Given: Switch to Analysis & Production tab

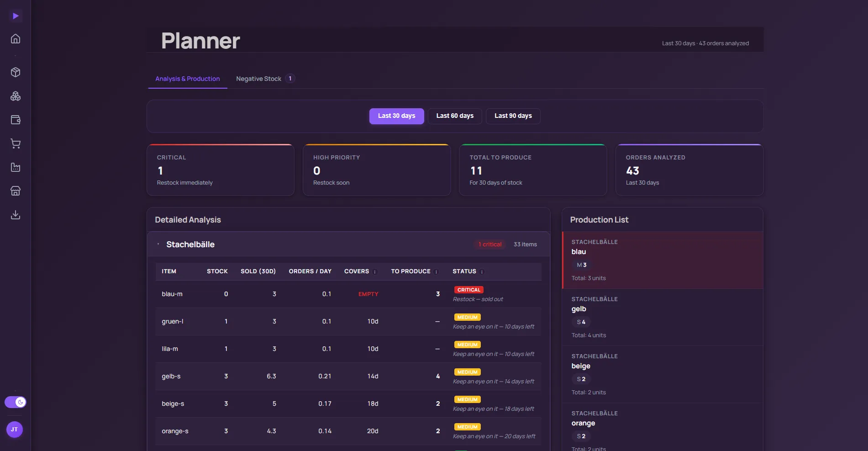Looking at the screenshot, I should coord(188,79).
